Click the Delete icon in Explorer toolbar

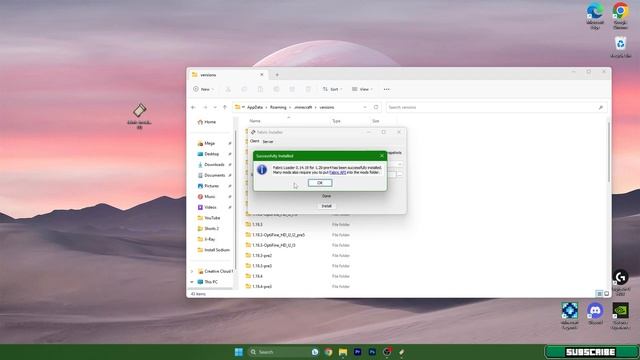tap(308, 89)
